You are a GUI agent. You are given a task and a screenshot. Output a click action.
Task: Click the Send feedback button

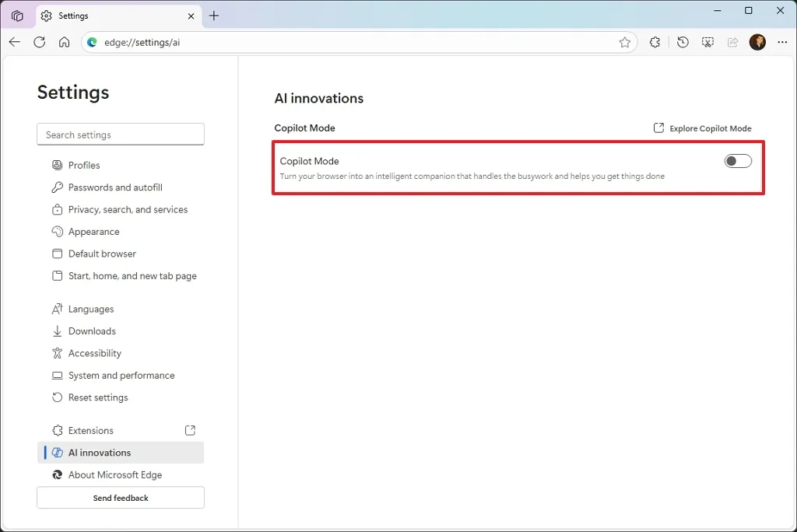click(x=120, y=498)
